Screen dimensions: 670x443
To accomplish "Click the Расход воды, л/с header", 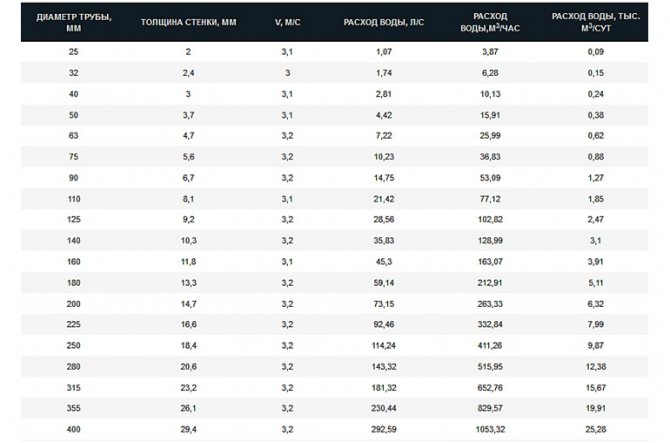I will click(x=384, y=22).
